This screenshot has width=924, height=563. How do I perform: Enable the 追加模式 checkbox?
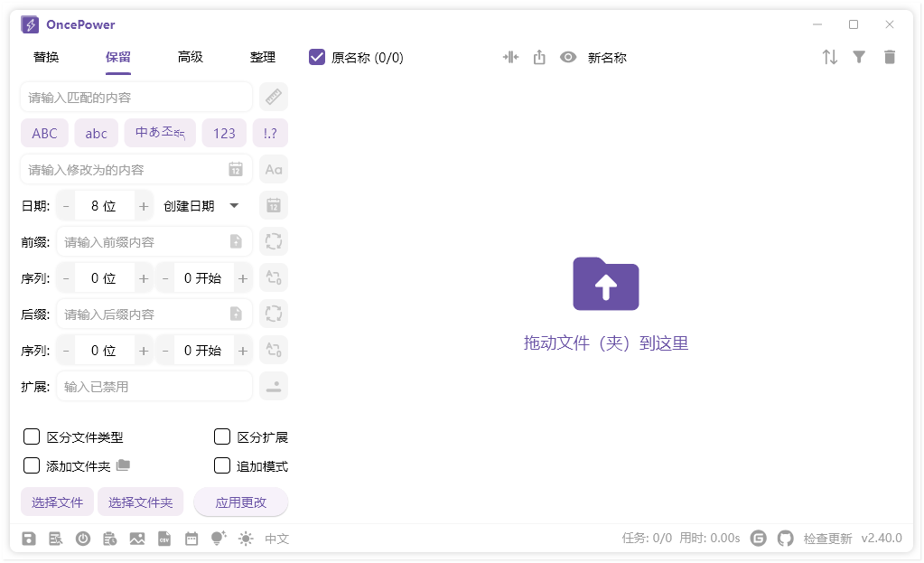221,465
